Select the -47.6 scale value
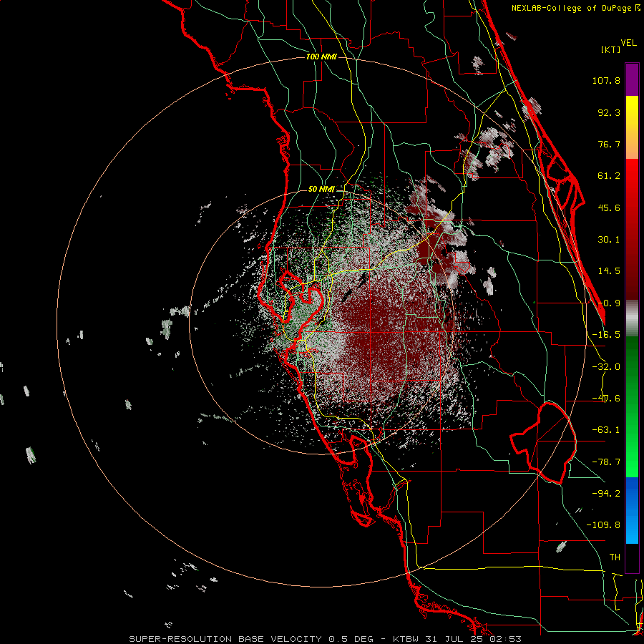This screenshot has width=644, height=644. [606, 399]
